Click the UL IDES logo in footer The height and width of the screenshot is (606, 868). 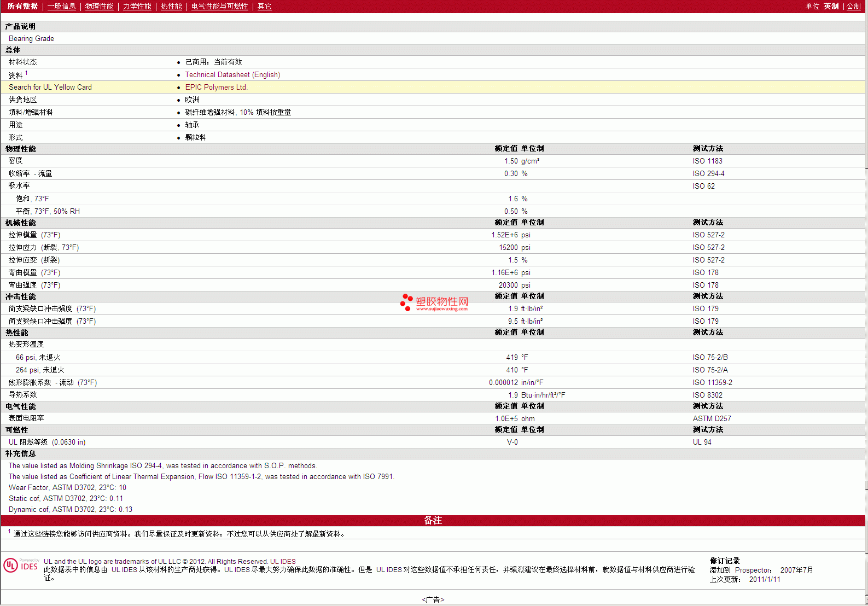[21, 566]
